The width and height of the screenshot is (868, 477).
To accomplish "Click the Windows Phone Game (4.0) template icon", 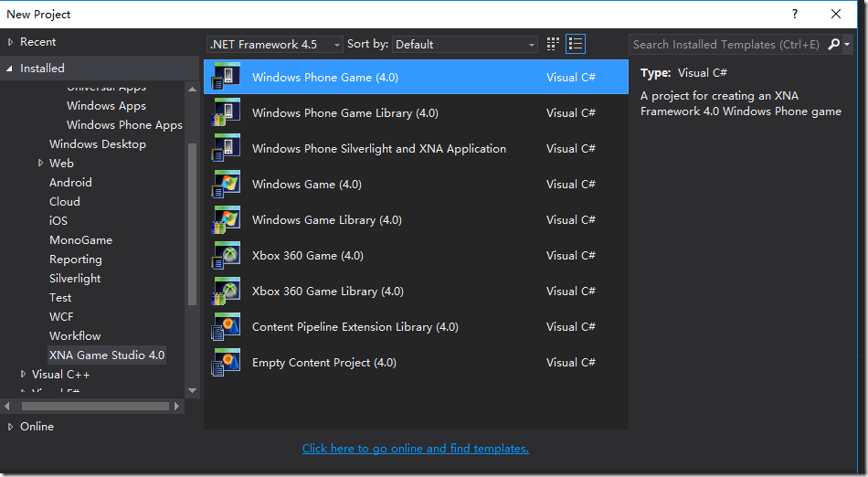I will click(x=226, y=77).
